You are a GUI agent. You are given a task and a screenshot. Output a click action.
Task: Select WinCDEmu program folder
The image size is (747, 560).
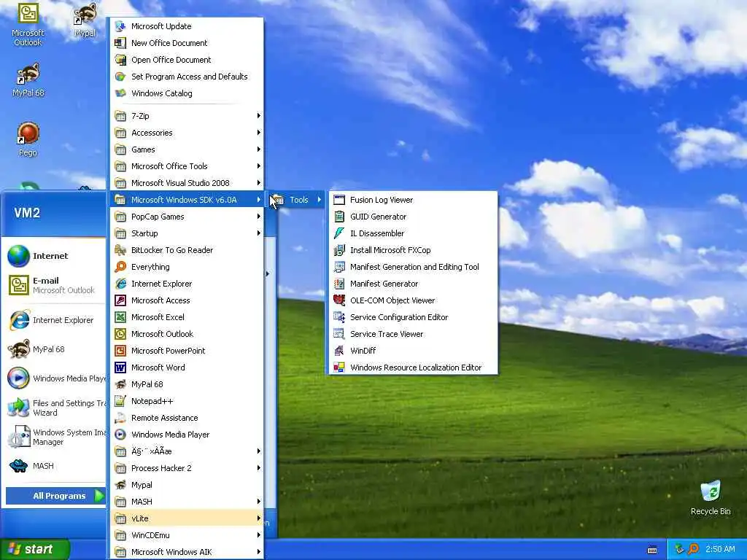tap(187, 535)
